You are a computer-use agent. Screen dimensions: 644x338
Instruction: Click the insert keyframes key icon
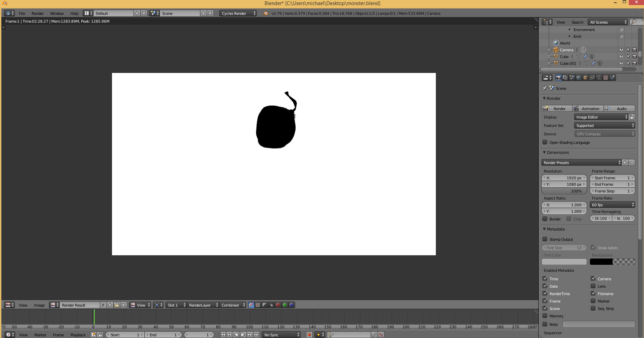click(x=374, y=335)
